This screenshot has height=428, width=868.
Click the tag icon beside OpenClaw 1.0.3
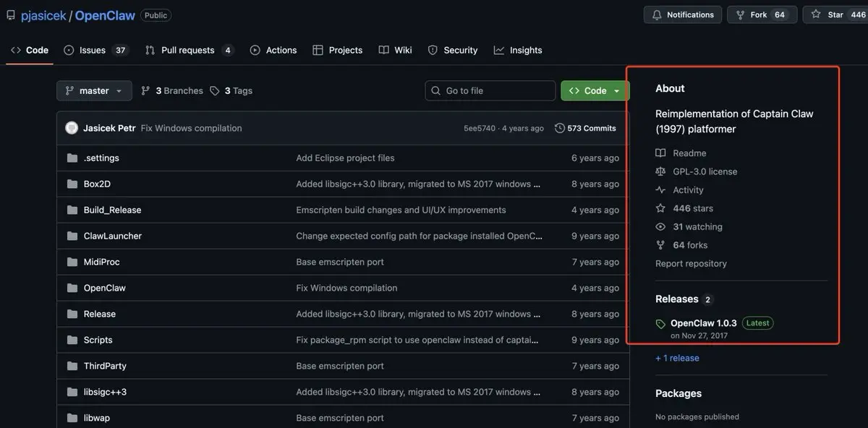coord(660,324)
